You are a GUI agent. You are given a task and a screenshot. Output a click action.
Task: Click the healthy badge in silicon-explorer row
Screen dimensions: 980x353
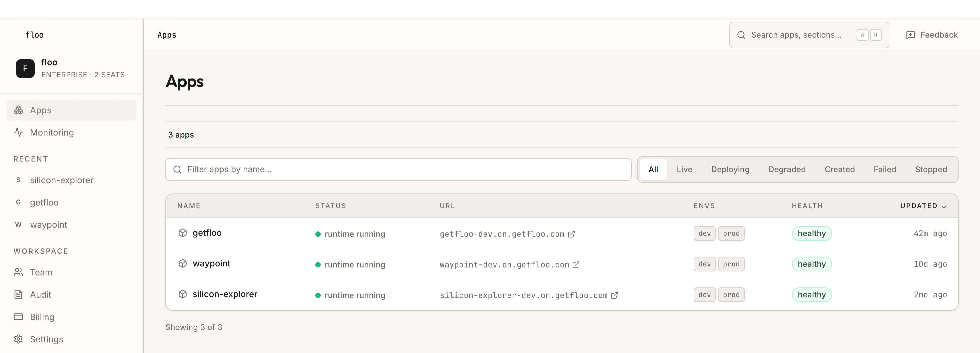click(811, 295)
